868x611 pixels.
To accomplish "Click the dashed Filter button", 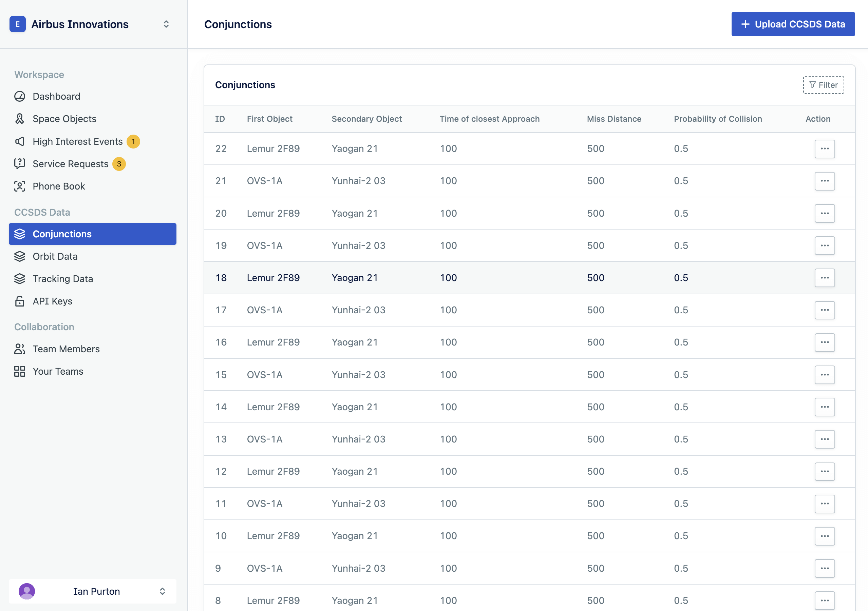I will [x=824, y=85].
